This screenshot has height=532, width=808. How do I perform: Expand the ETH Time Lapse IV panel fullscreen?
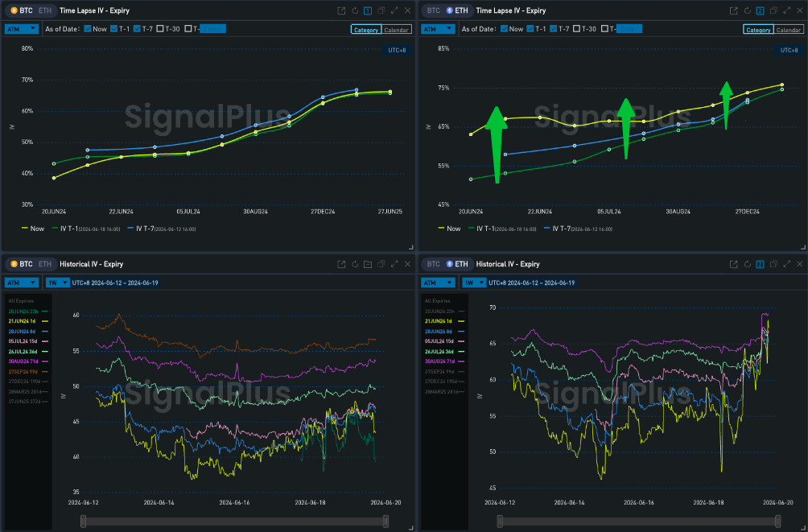coord(786,10)
